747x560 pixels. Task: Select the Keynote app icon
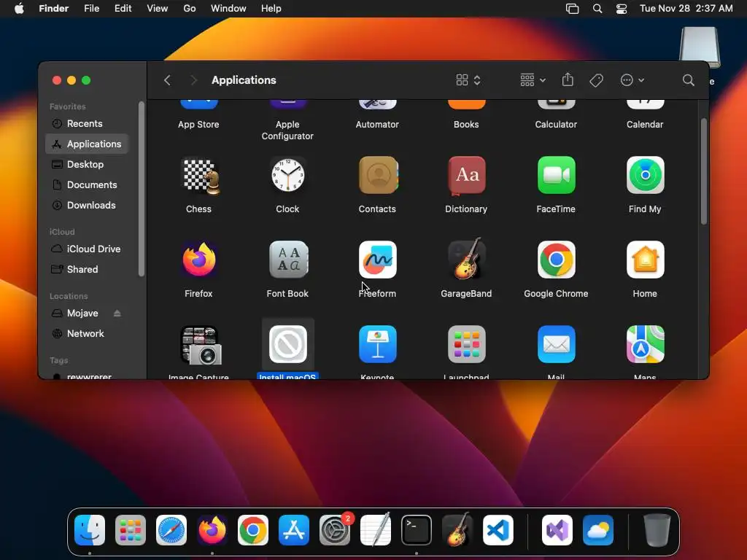click(377, 344)
